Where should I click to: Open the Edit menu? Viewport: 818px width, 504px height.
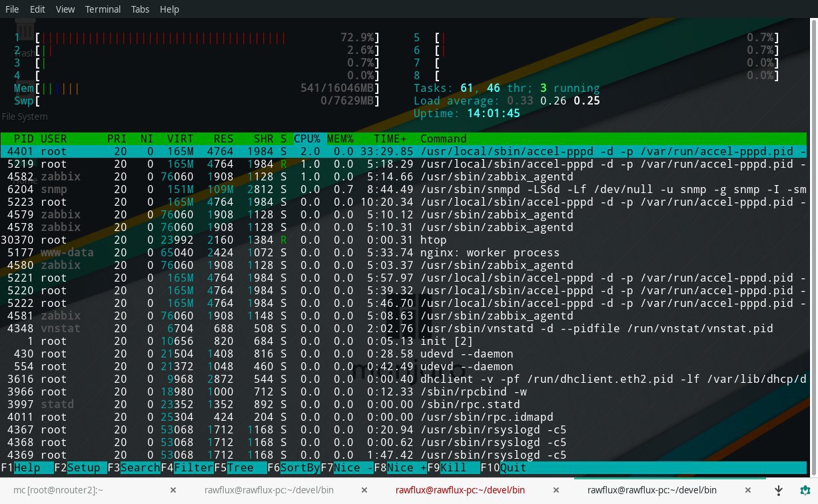coord(37,9)
